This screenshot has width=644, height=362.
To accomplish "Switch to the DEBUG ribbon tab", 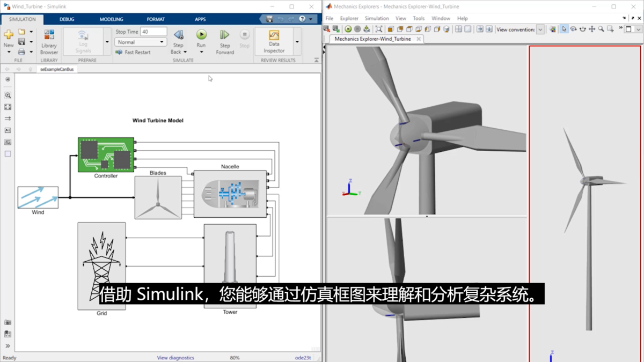I will coord(67,19).
